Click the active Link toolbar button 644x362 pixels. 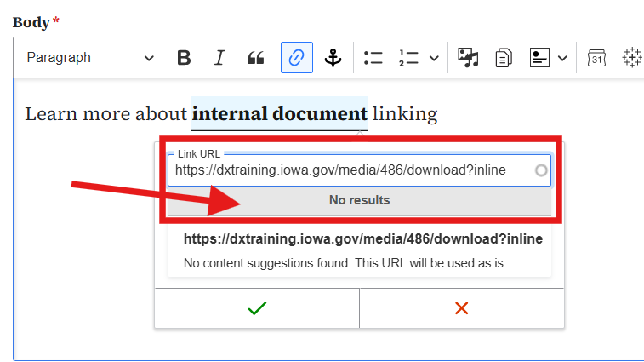(x=297, y=58)
